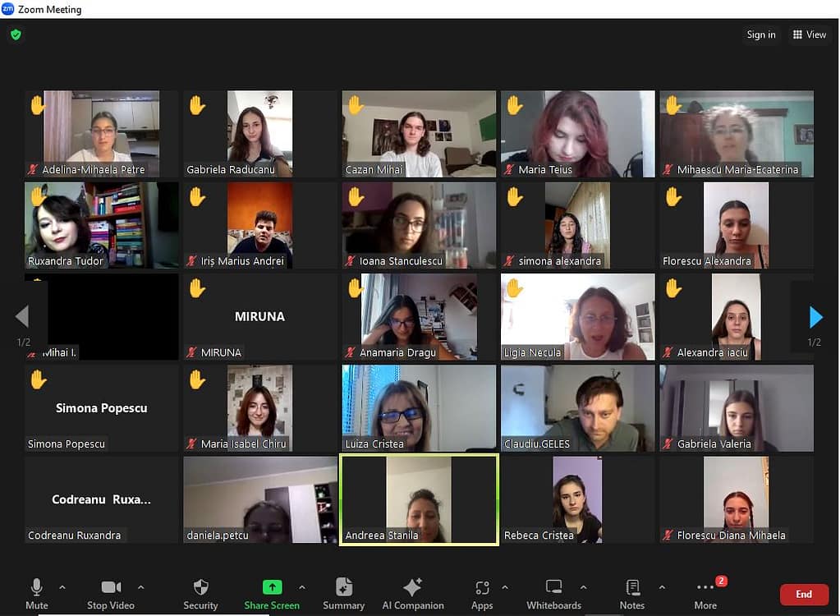
Task: Open the More options ellipsis
Action: point(705,587)
